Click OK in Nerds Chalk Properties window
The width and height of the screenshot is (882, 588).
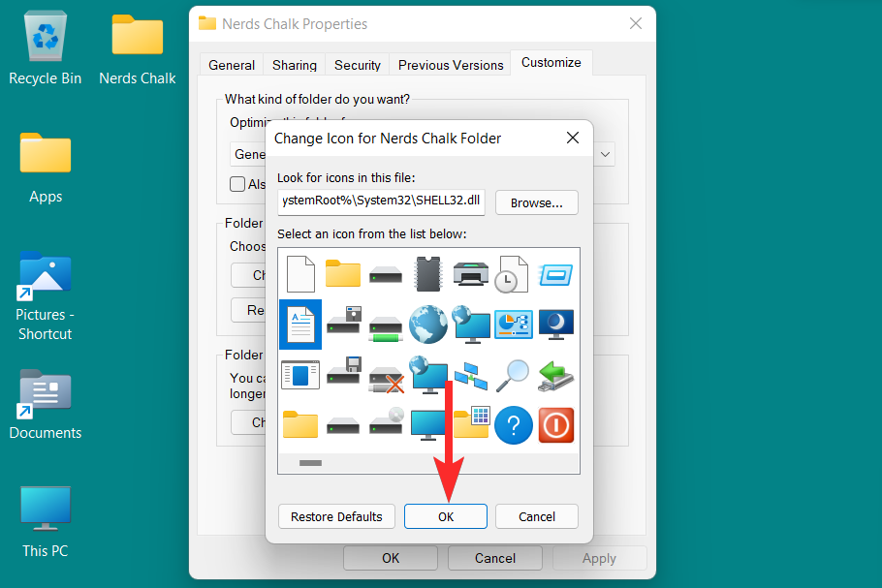click(x=391, y=558)
